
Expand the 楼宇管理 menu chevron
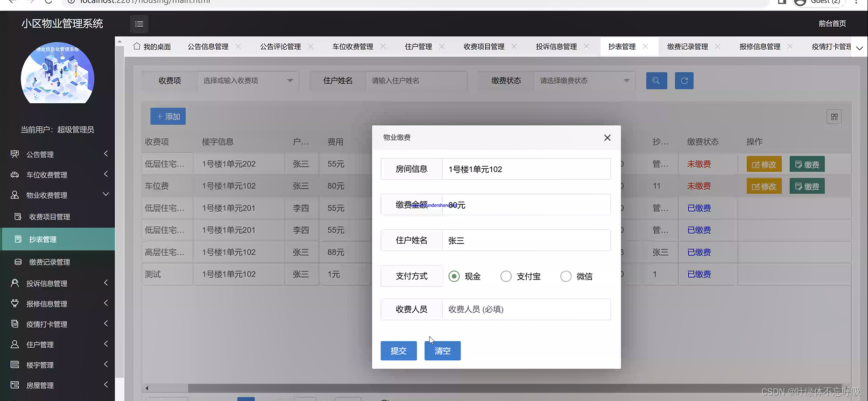click(106, 364)
